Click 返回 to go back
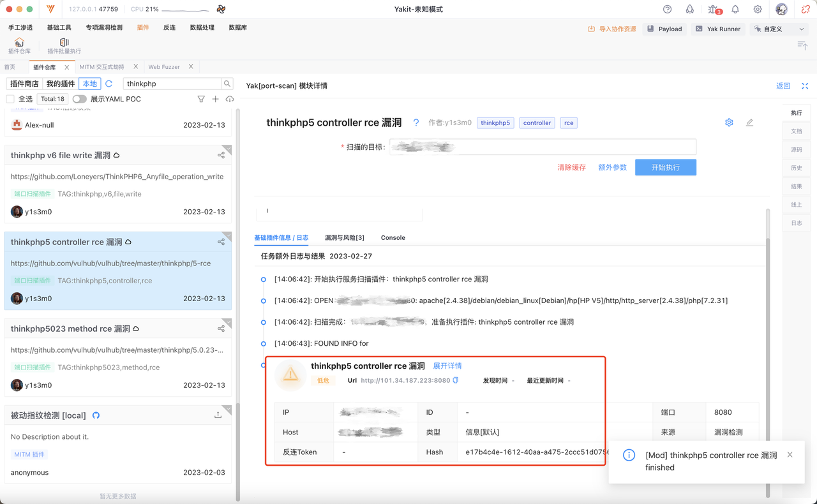The height and width of the screenshot is (504, 817). pyautogui.click(x=783, y=85)
